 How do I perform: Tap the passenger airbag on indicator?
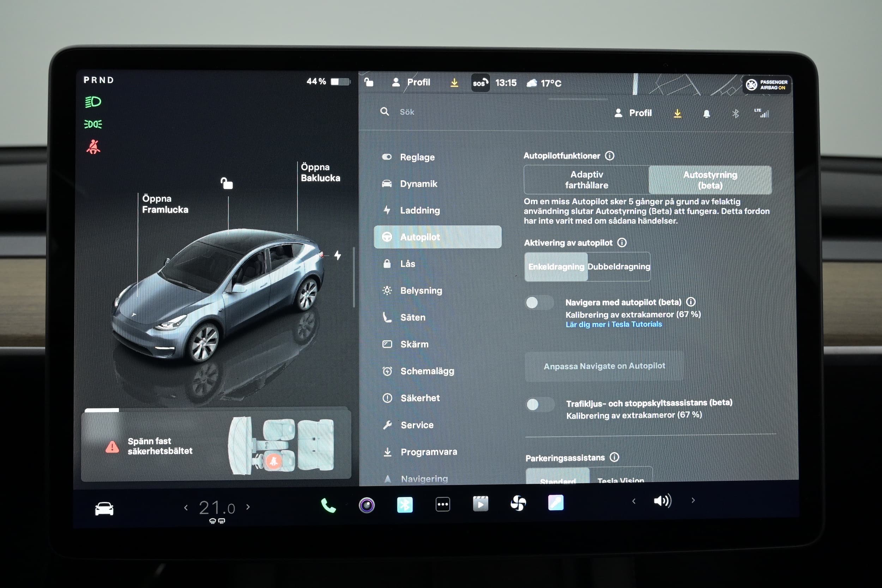click(767, 85)
